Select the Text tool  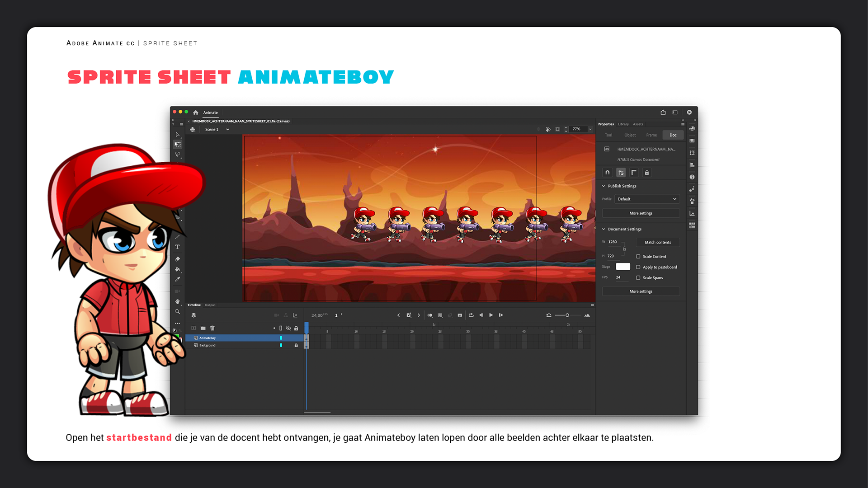tap(177, 247)
